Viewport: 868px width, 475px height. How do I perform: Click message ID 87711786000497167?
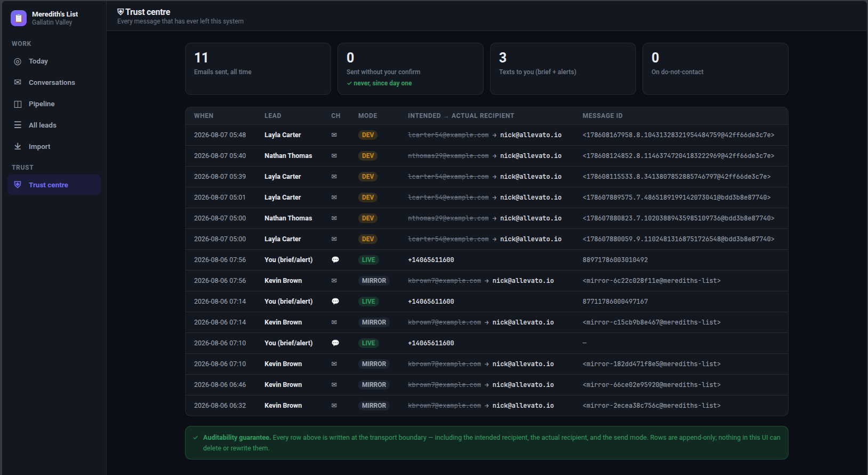(615, 302)
